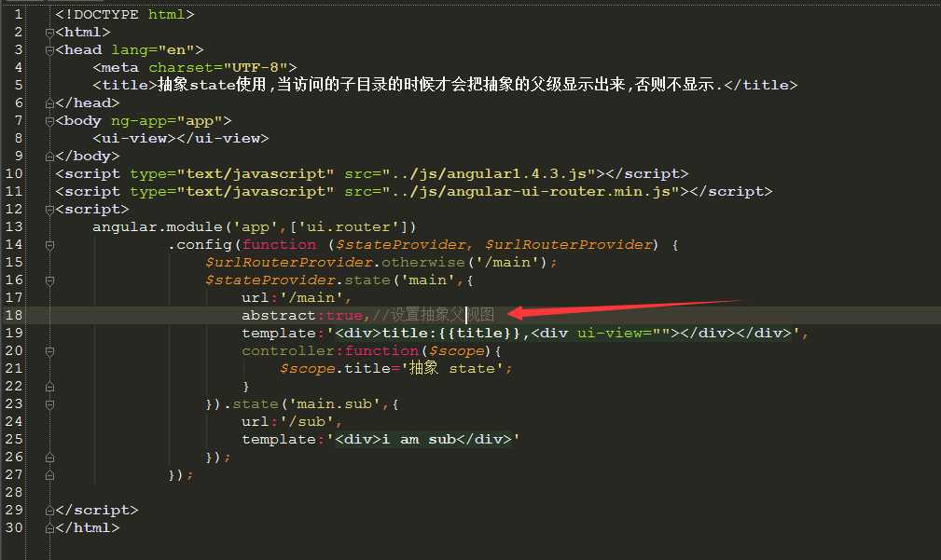
Task: Collapse the .config(function fold marker on line 14
Action: point(49,245)
